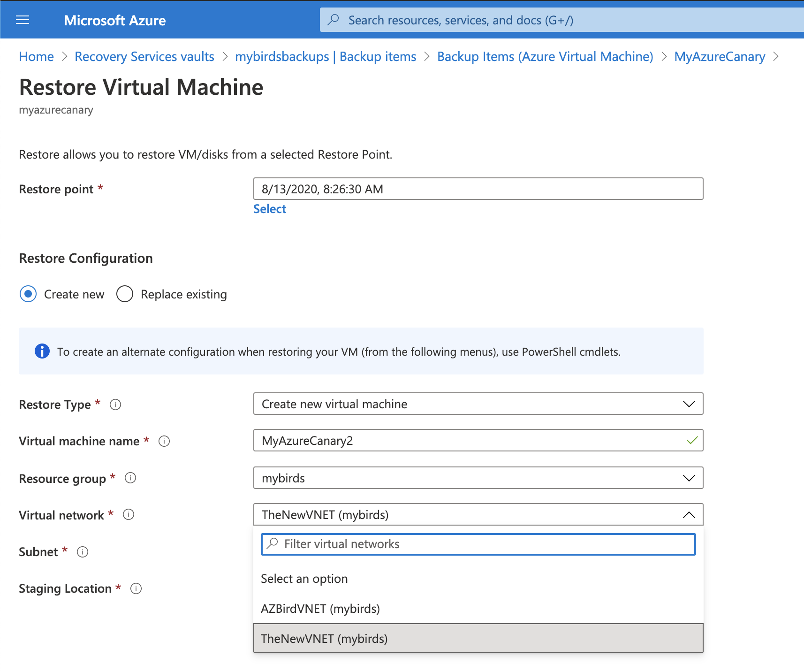Click the Virtual machine name field

pos(478,440)
